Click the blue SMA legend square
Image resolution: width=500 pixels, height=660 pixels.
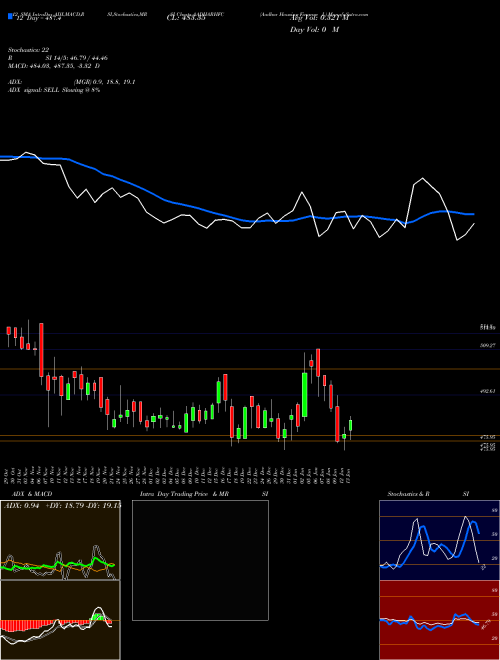(10, 16)
